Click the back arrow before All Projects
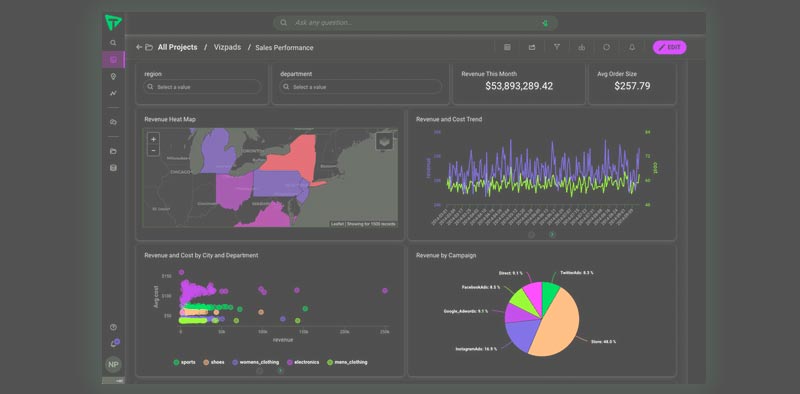 click(x=139, y=47)
